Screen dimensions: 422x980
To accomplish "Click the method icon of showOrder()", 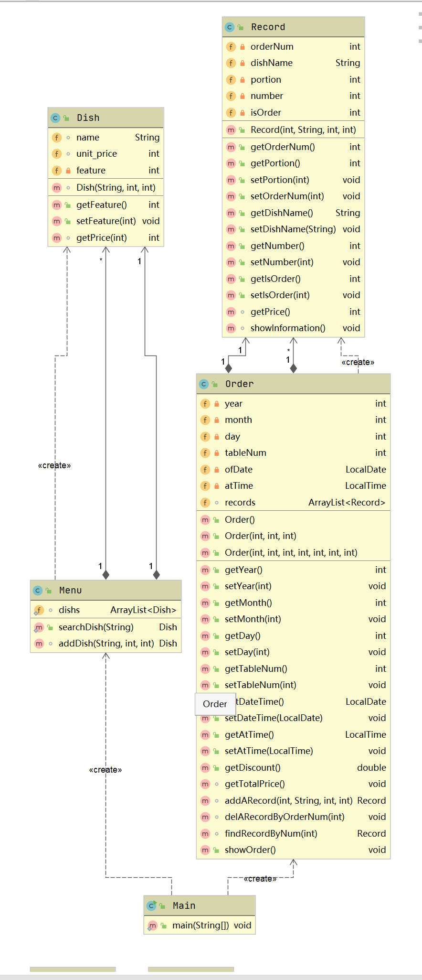I will pyautogui.click(x=205, y=850).
